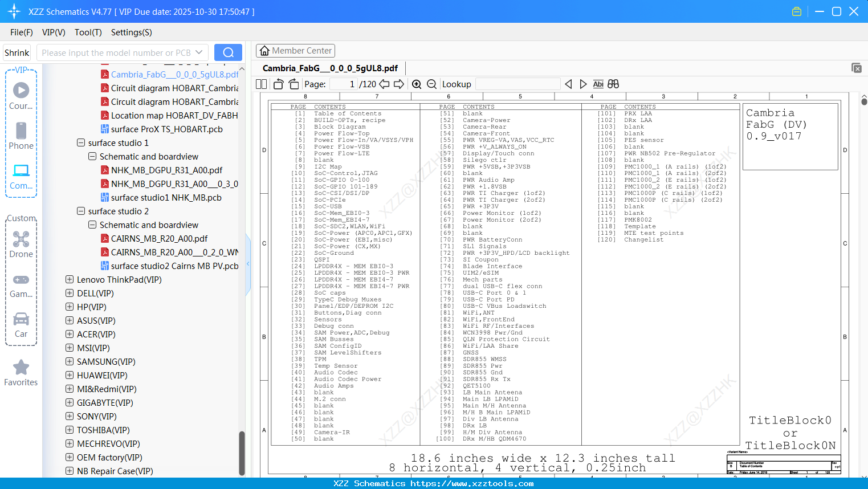868x489 pixels.
Task: Toggle the two-page view icon
Action: pyautogui.click(x=261, y=84)
